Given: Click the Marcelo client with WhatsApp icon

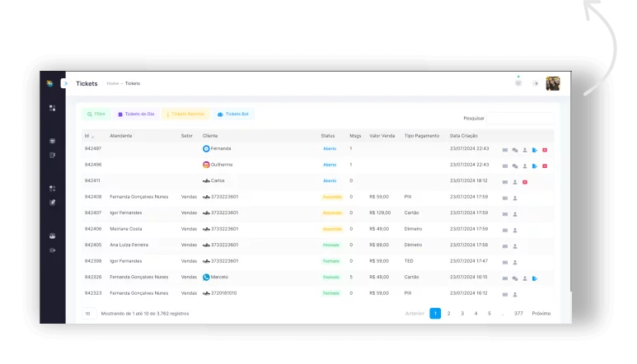Looking at the screenshot, I should point(215,278).
